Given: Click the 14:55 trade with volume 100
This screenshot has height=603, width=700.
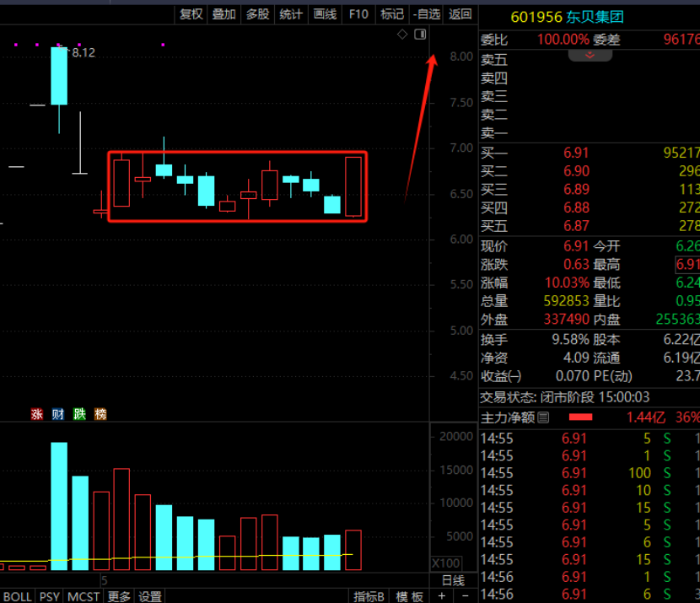Looking at the screenshot, I should coord(590,473).
